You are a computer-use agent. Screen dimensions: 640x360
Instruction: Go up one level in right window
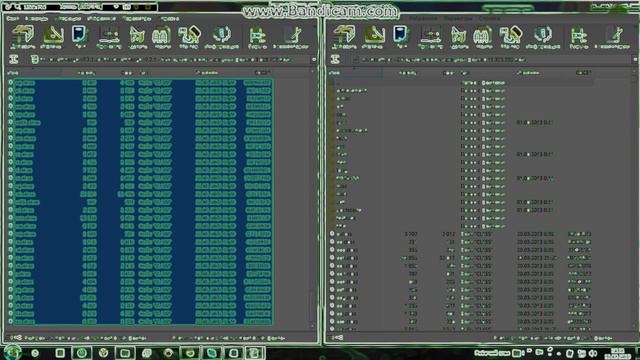click(335, 60)
